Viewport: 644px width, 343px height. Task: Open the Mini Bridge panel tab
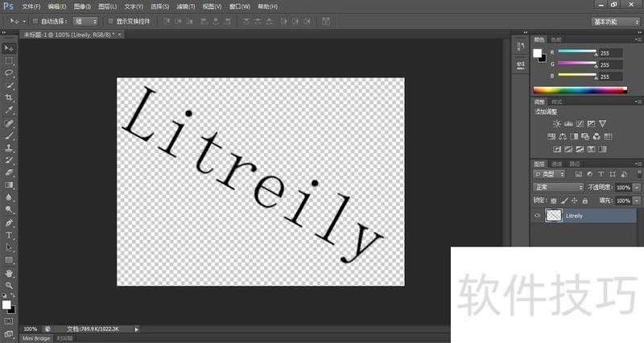36,338
